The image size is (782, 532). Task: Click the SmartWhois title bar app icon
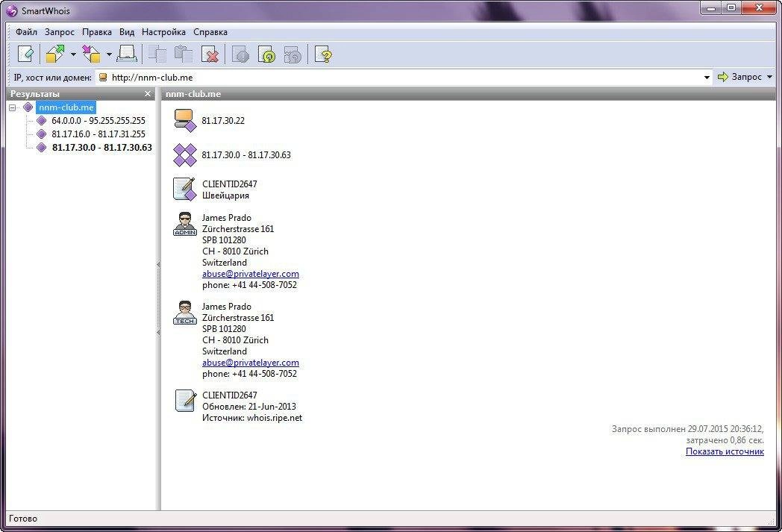pyautogui.click(x=11, y=10)
